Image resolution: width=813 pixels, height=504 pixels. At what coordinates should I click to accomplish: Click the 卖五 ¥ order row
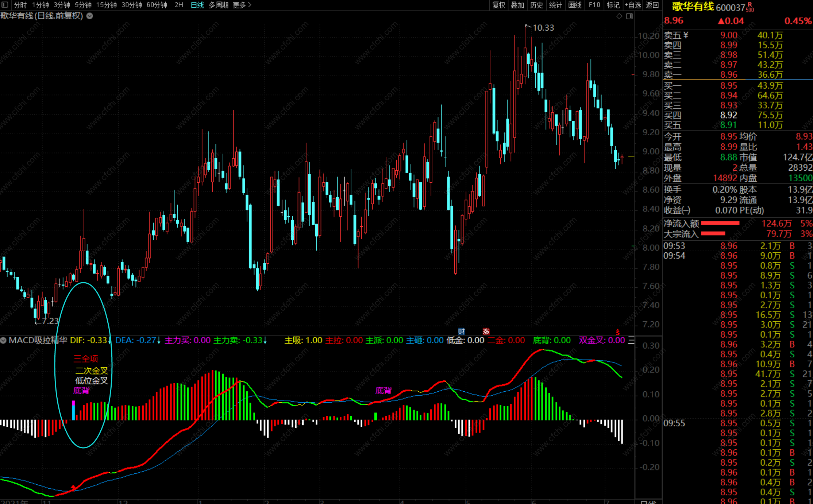(x=676, y=35)
